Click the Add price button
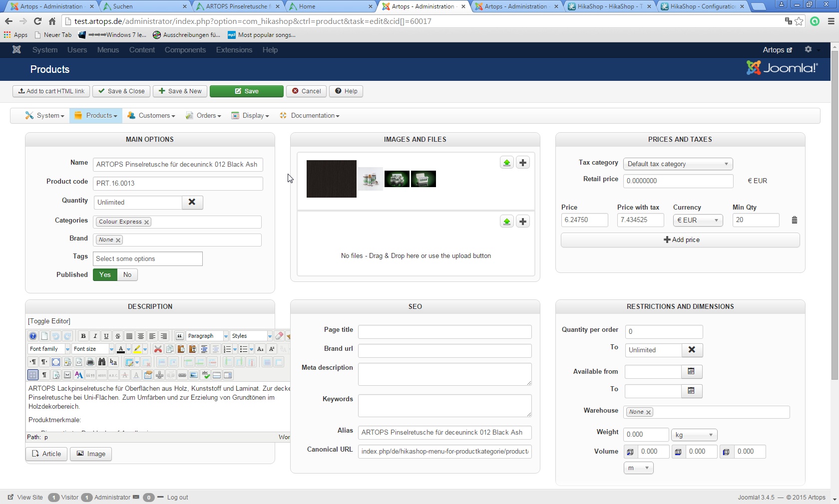Viewport: 839px width, 504px height. (x=680, y=240)
